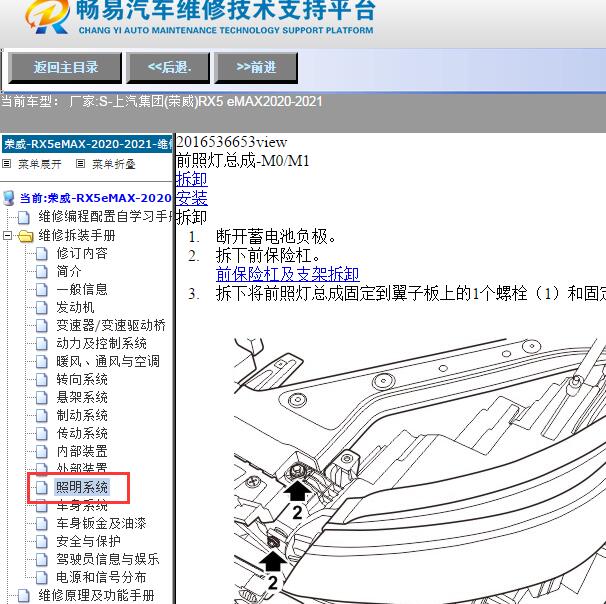606x604 pixels.
Task: Open 维修编程配置自学习手册 entry
Action: tap(105, 216)
